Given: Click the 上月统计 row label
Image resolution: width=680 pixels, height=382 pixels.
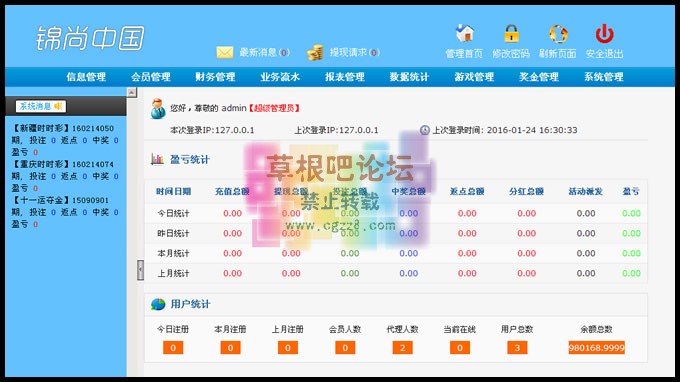Looking at the screenshot, I should (x=173, y=273).
